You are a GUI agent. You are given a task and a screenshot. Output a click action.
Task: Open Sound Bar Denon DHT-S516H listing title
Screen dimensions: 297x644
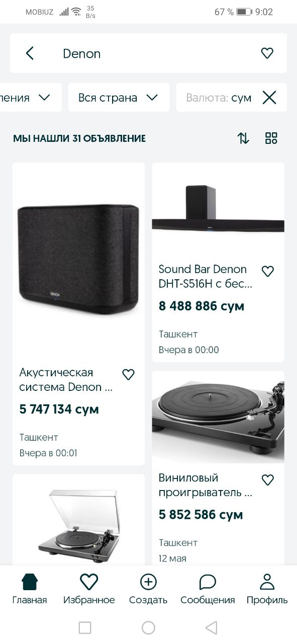pos(205,277)
